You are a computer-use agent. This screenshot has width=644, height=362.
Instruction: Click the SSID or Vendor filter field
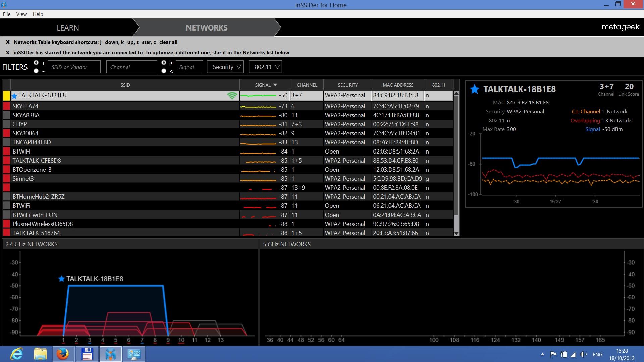[74, 67]
